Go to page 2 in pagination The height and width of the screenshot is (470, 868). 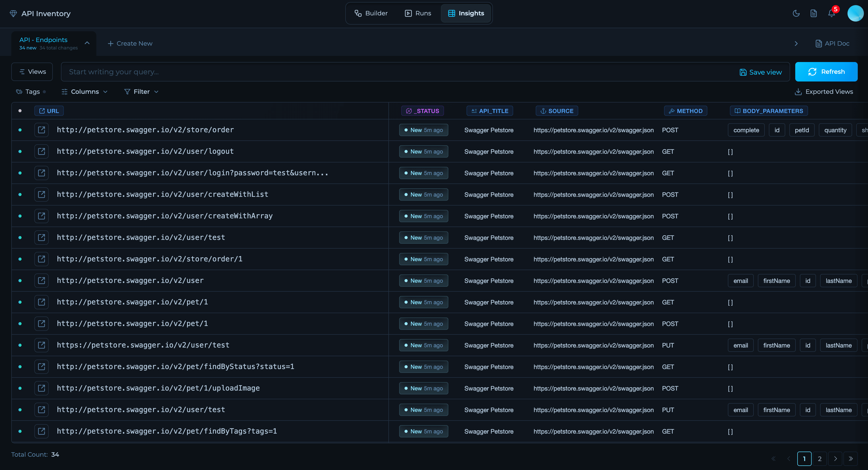pos(820,458)
